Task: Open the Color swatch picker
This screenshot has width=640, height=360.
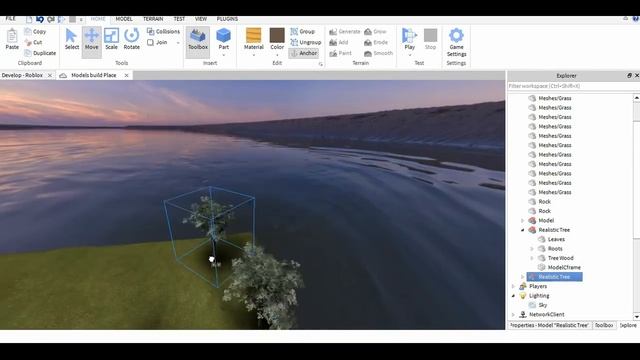Action: point(277,40)
